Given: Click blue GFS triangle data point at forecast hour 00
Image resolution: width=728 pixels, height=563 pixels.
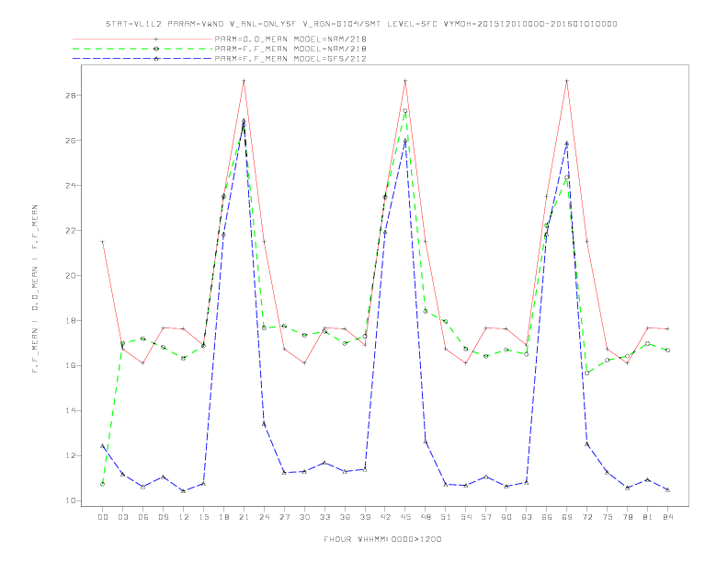Looking at the screenshot, I should click(103, 446).
